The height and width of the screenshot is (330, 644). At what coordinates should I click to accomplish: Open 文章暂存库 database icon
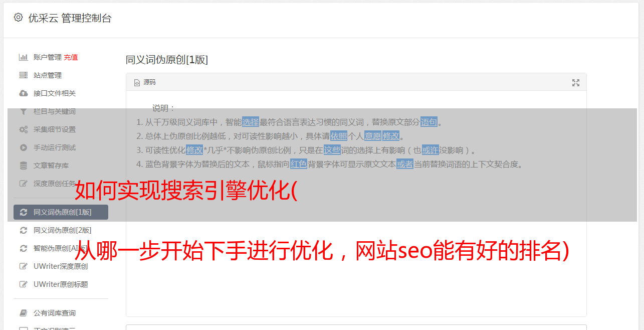pos(23,166)
